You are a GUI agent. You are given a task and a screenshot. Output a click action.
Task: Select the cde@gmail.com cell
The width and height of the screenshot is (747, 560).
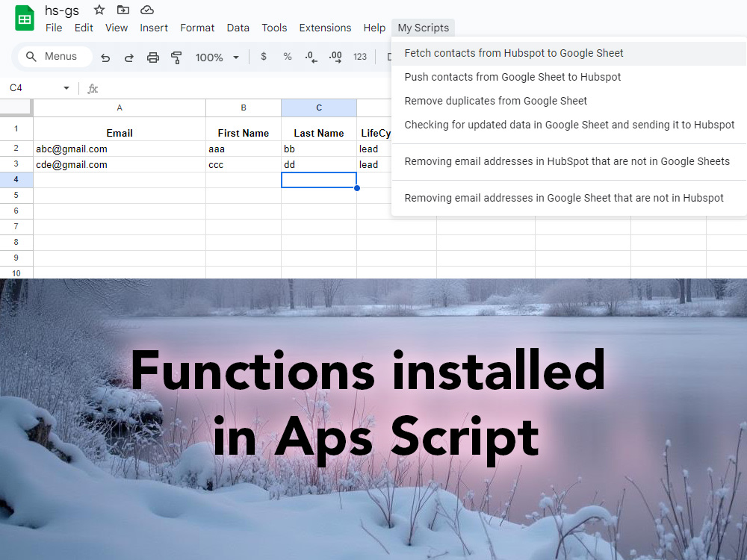(120, 164)
